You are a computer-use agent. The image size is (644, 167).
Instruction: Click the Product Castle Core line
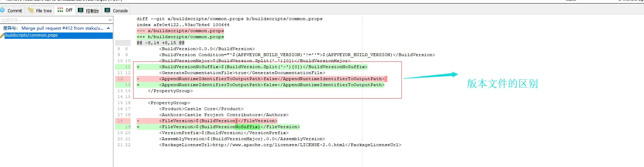[x=201, y=109]
